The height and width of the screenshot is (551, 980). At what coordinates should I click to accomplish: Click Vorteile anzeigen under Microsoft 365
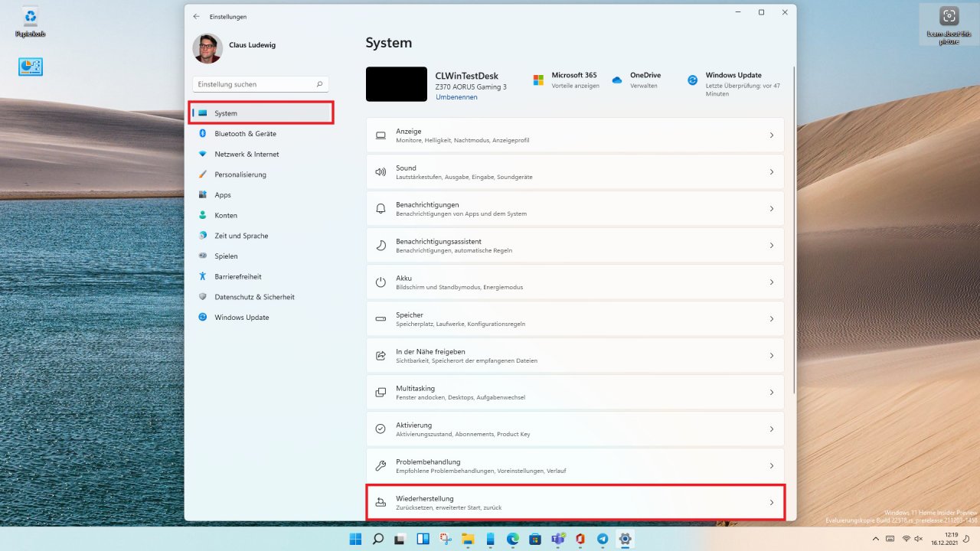pyautogui.click(x=576, y=86)
